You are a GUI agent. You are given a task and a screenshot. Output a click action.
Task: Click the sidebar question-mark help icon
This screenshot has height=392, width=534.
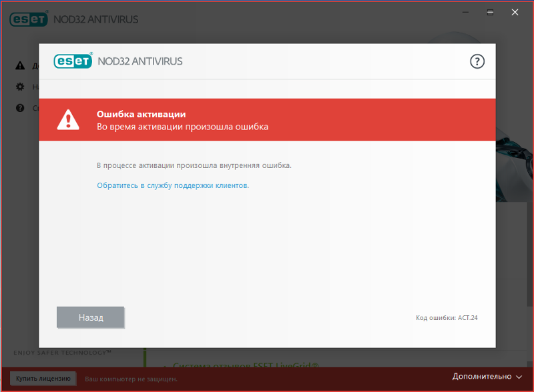tap(20, 108)
